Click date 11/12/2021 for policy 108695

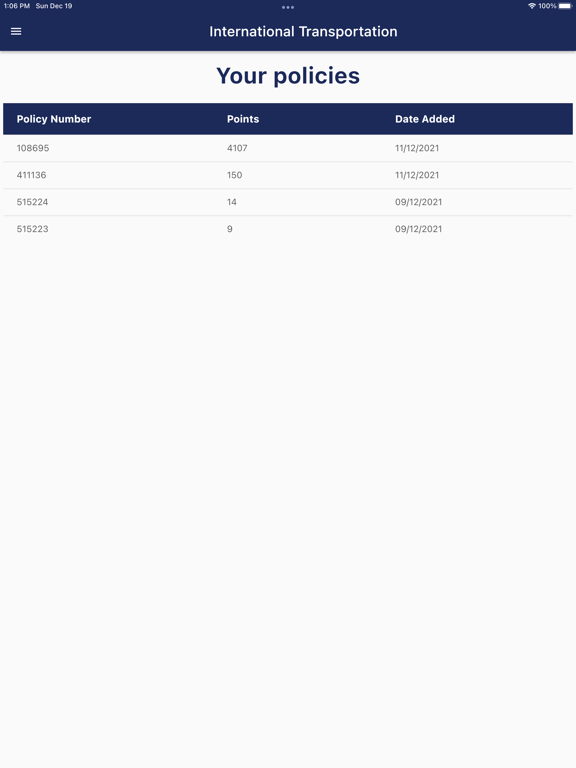(417, 148)
